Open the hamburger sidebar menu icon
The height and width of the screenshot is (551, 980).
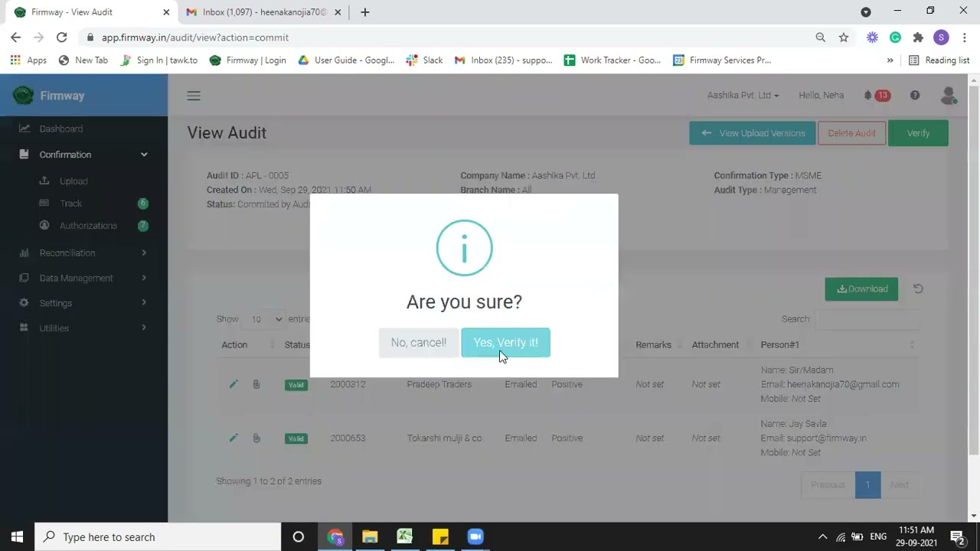[x=194, y=96]
